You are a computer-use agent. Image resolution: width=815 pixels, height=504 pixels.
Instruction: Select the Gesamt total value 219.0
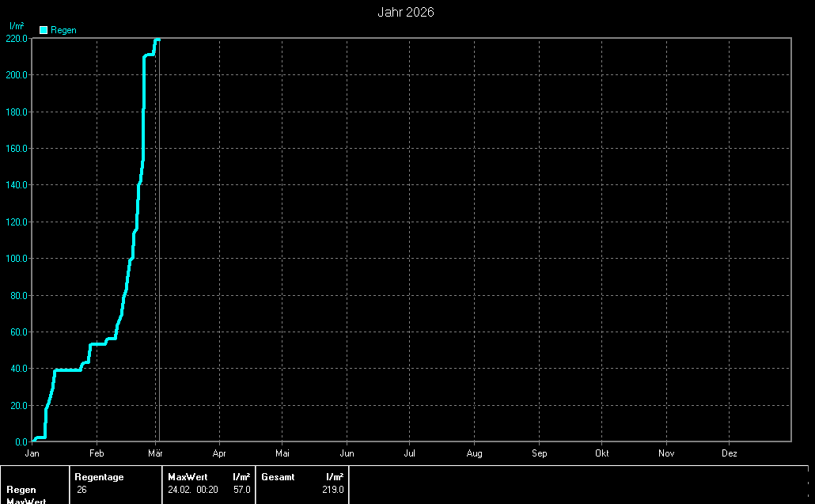point(333,490)
